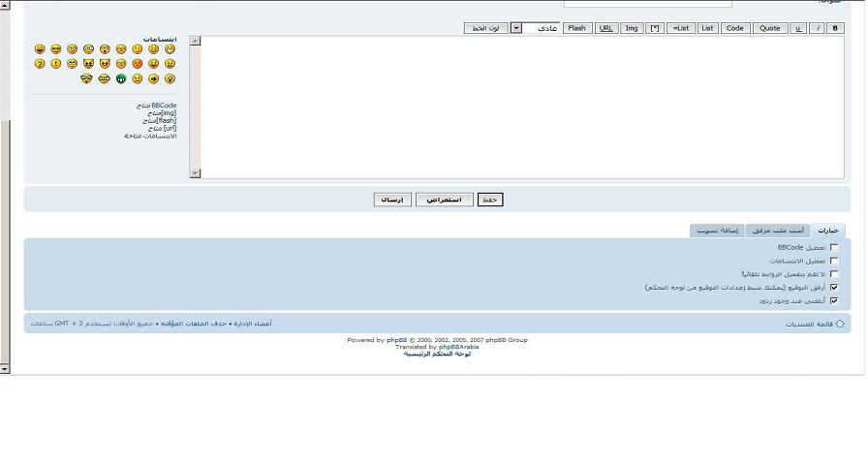The image size is (868, 465).
Task: Uncheck the attach signature checkbox
Action: tap(834, 288)
